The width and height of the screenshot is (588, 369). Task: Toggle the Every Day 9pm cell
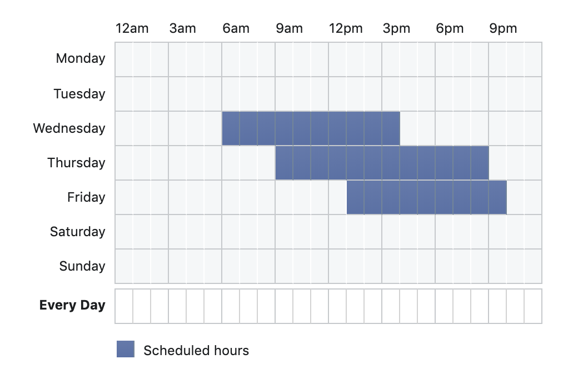[497, 306]
